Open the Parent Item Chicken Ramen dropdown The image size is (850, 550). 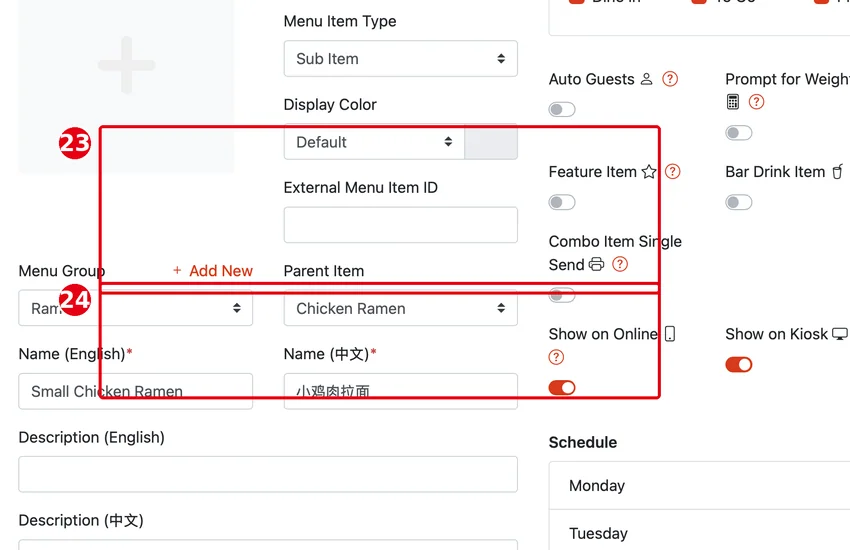tap(401, 308)
